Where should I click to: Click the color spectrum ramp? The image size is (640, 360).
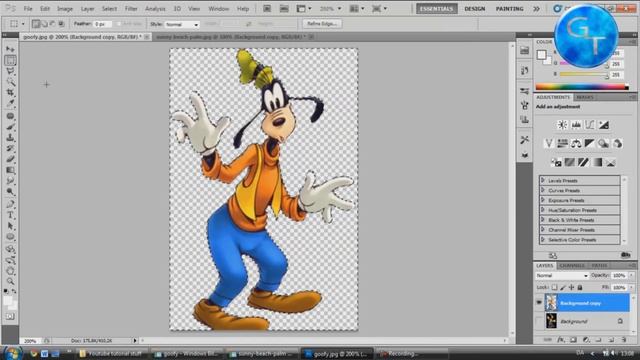[582, 87]
